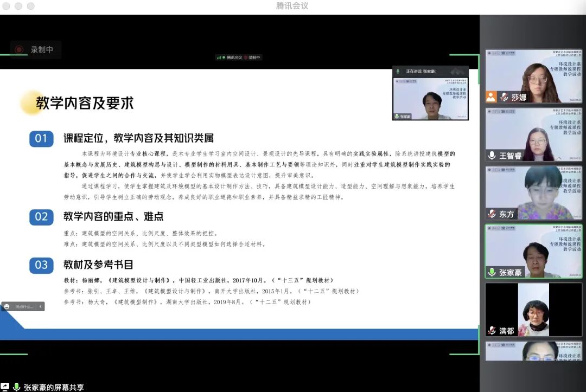This screenshot has width=586, height=392.
Task: Collapse the quick chat bar with the left chevron
Action: 41,306
